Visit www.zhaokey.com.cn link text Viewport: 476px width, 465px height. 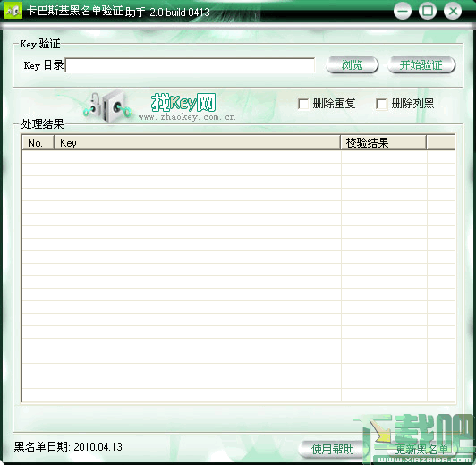point(187,117)
